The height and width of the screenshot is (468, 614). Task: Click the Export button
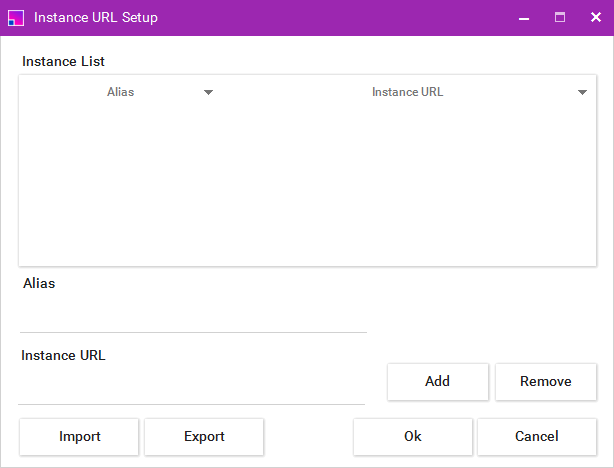204,437
